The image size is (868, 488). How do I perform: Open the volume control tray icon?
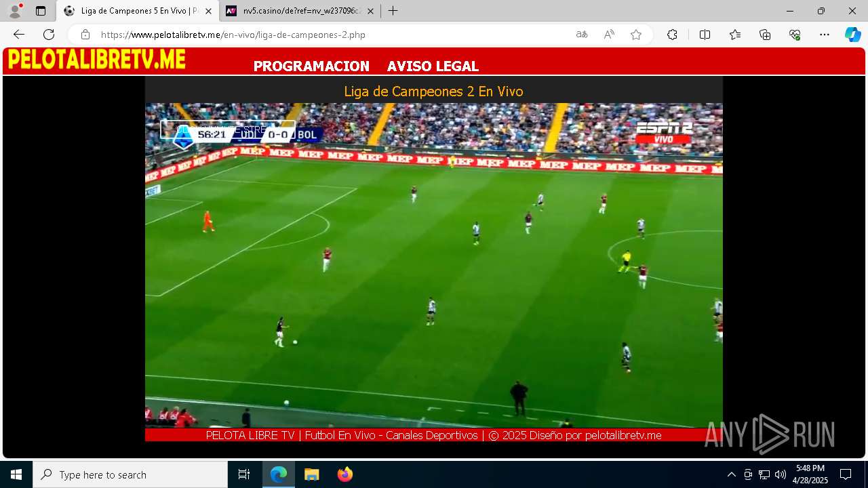781,474
